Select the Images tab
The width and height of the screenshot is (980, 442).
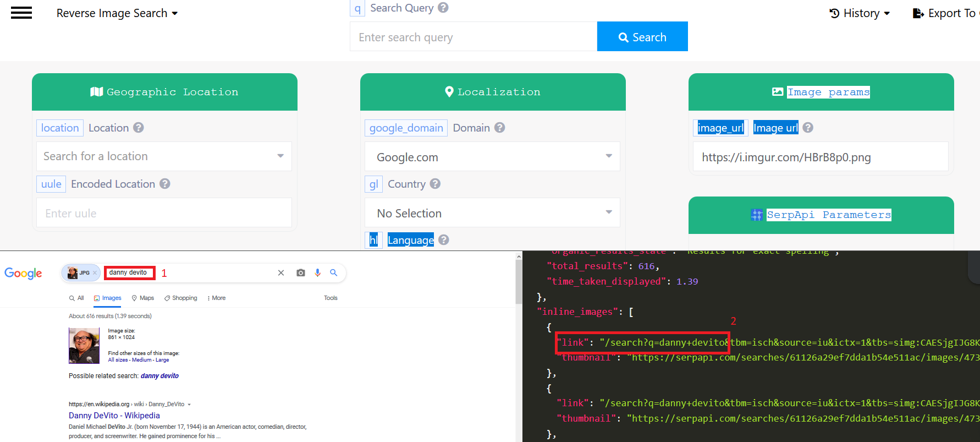coord(108,298)
